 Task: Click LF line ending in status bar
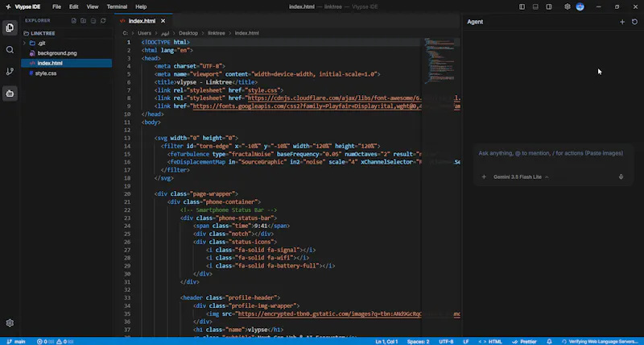point(466,342)
